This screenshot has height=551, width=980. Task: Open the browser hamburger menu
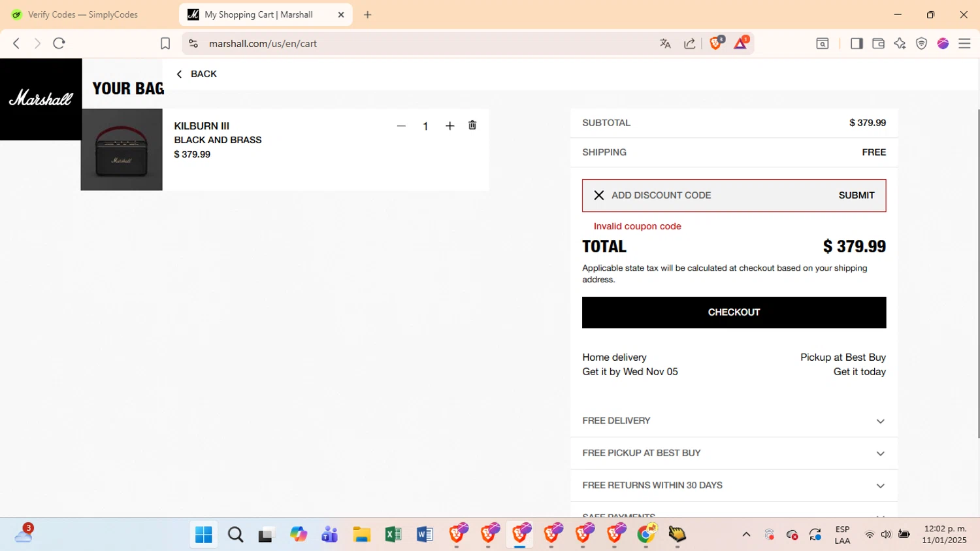pos(964,43)
